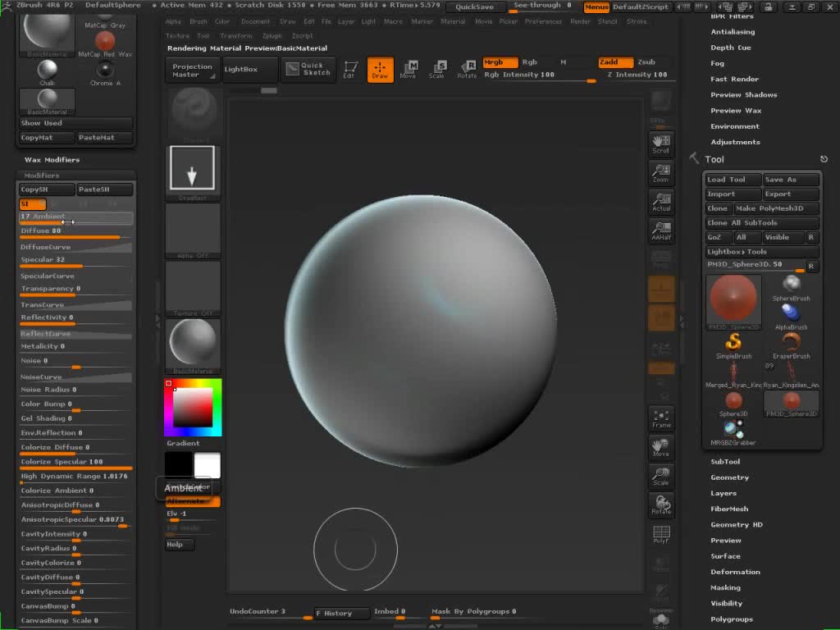Select the Scale transform icon
Image resolution: width=840 pixels, height=630 pixels.
(437, 69)
